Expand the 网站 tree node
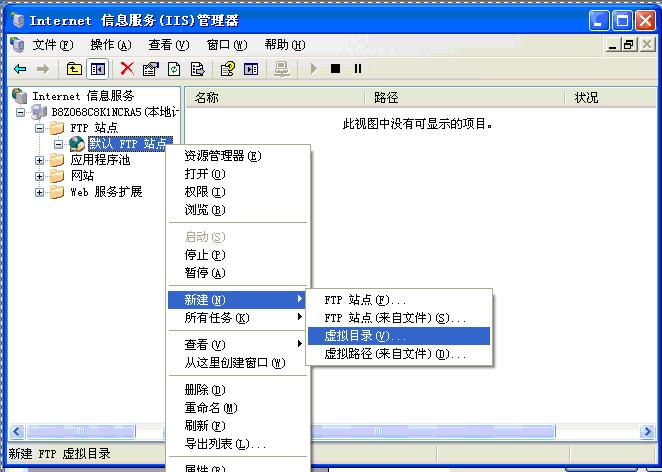The width and height of the screenshot is (662, 472). (41, 176)
